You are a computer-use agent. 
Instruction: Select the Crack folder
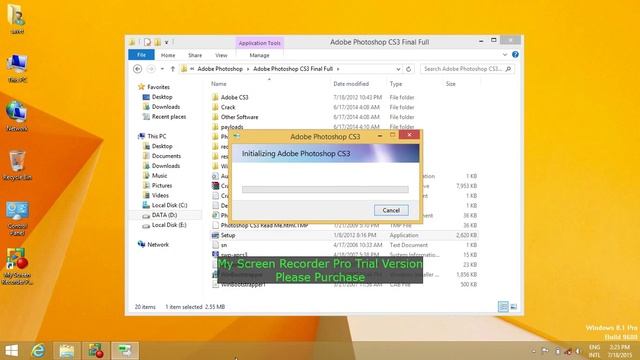pos(228,107)
